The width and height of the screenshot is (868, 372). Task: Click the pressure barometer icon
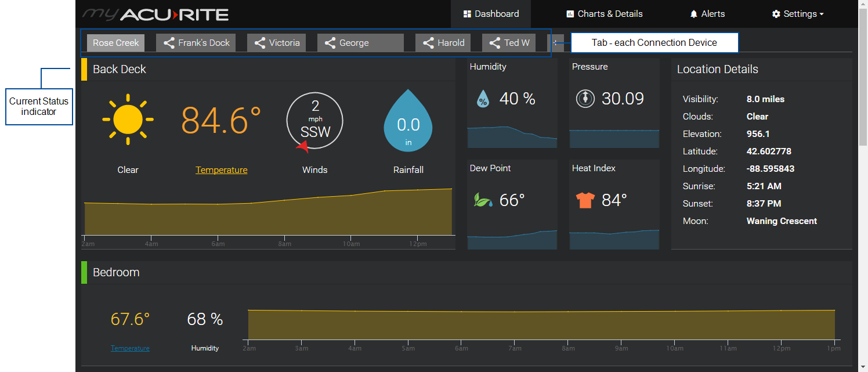pyautogui.click(x=585, y=99)
